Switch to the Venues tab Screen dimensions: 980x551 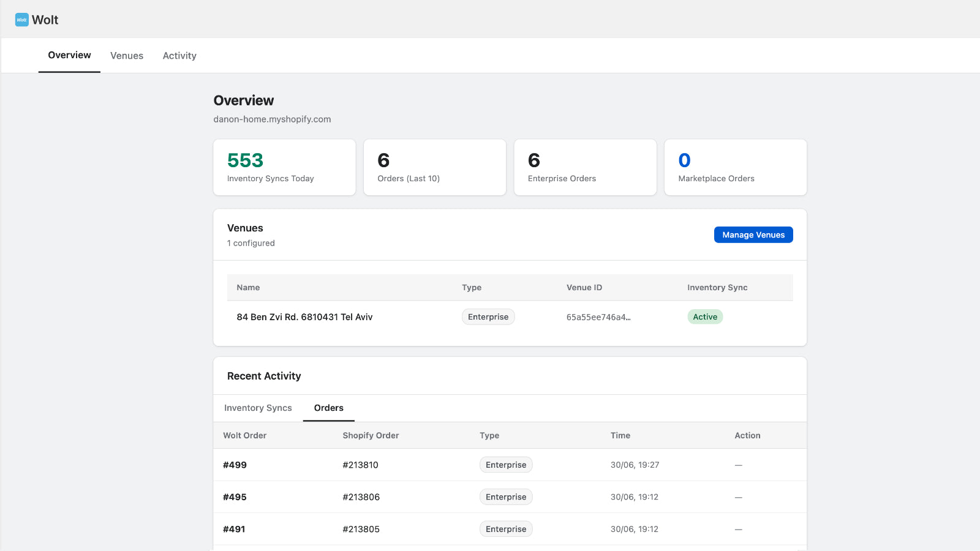[127, 56]
